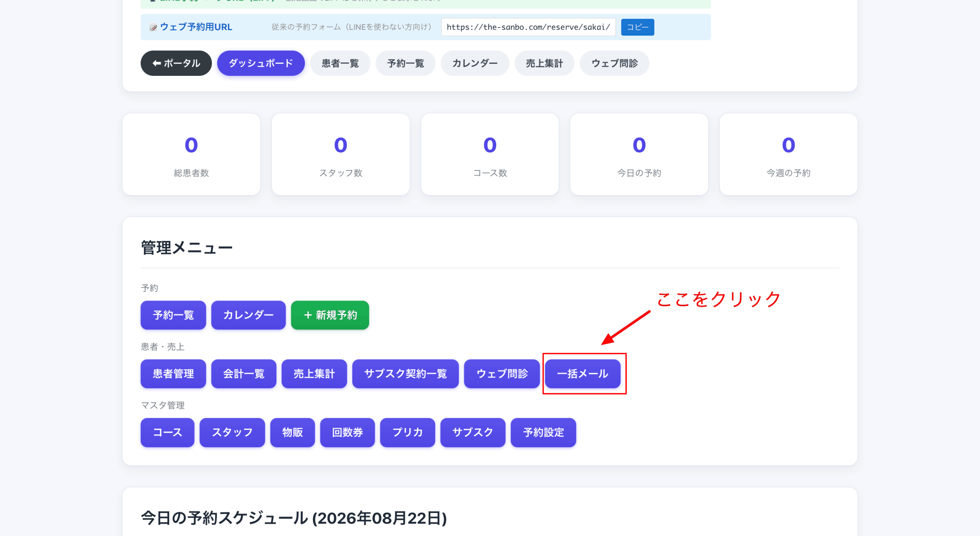980x536 pixels.
Task: Open サブスク契約一覧
Action: [405, 374]
